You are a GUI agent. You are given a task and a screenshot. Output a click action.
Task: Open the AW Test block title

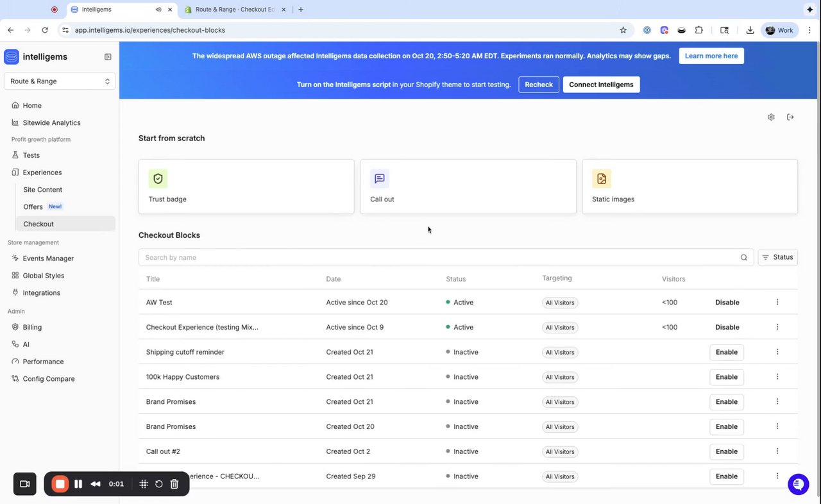(x=159, y=302)
